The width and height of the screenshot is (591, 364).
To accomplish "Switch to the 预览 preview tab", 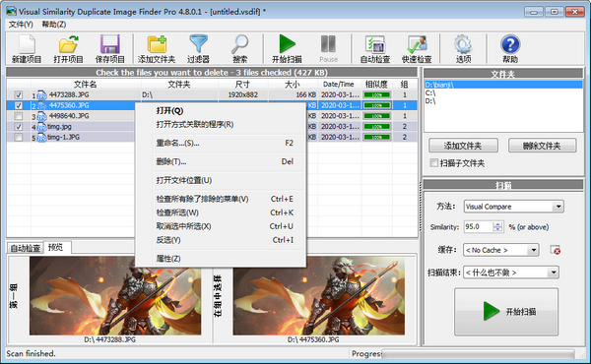I will click(56, 247).
